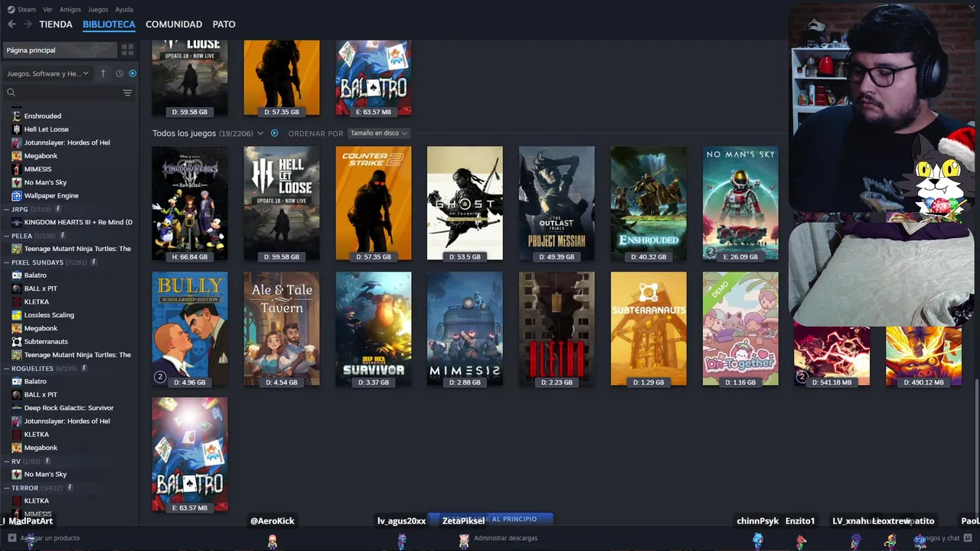This screenshot has height=551, width=980.
Task: Go forward with the right arrow
Action: point(28,24)
